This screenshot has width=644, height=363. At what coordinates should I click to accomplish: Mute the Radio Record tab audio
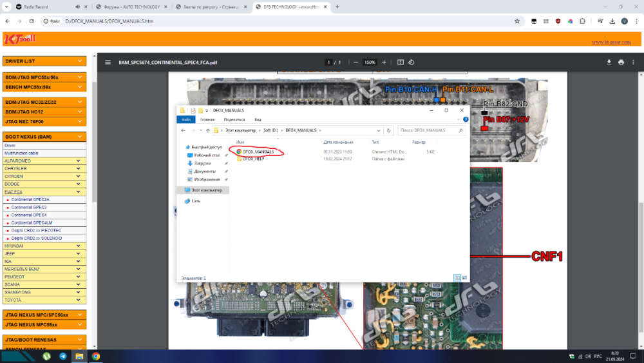coord(77,7)
